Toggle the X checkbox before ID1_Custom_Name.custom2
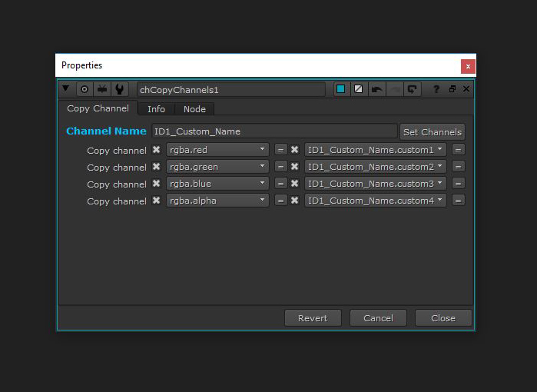 [x=295, y=167]
